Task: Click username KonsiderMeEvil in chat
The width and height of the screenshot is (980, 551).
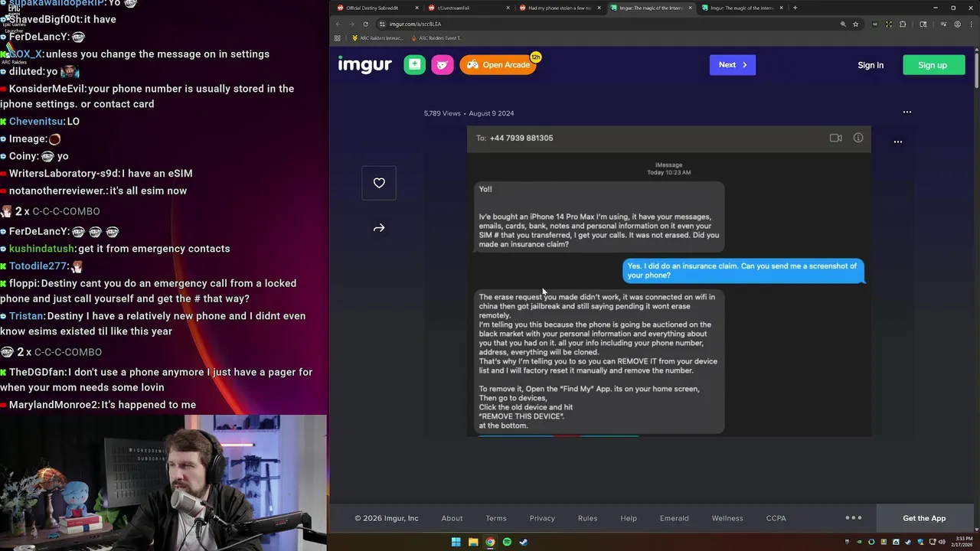Action: coord(47,89)
